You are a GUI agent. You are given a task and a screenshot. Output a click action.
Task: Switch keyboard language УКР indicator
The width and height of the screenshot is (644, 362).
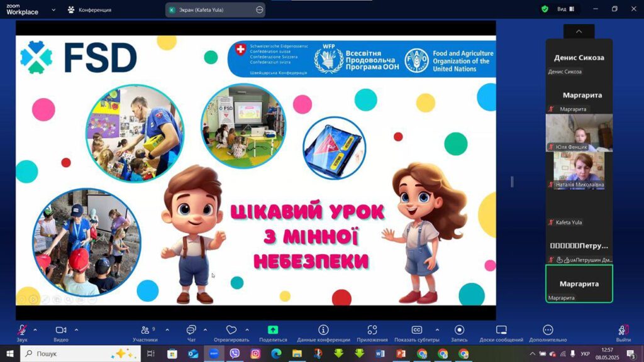point(586,354)
